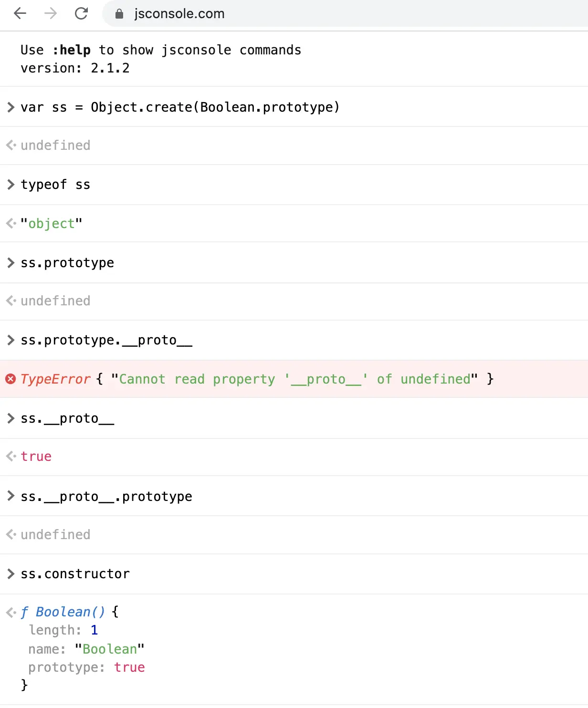Click the name: "Boolean" property line
The image size is (588, 708).
point(86,649)
